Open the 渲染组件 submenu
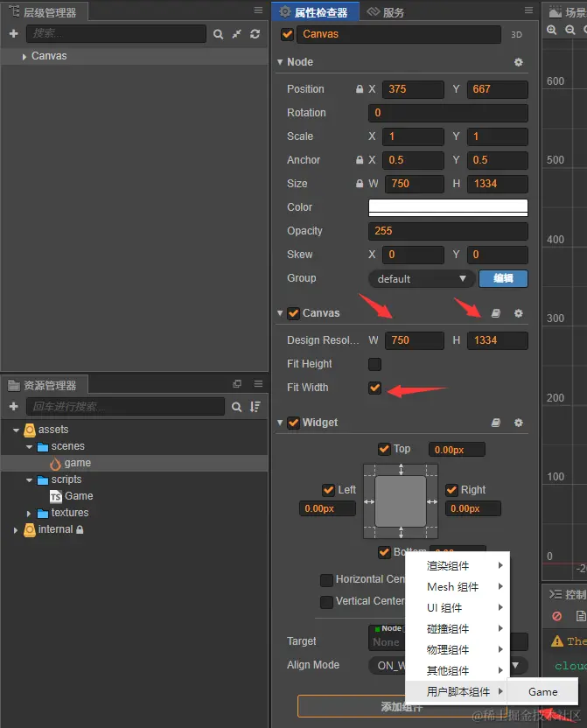Image resolution: width=587 pixels, height=728 pixels. (x=457, y=565)
